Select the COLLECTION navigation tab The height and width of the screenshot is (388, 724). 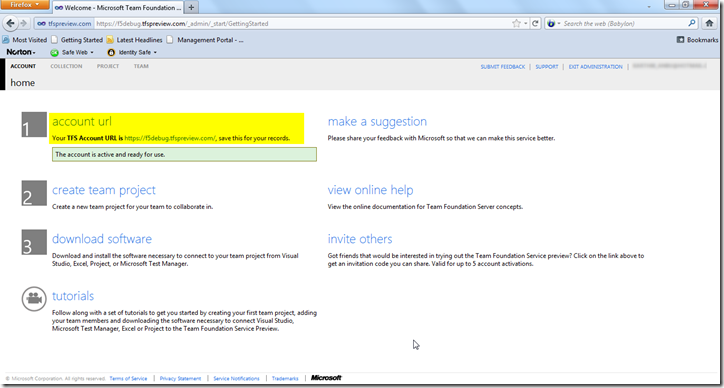point(66,66)
